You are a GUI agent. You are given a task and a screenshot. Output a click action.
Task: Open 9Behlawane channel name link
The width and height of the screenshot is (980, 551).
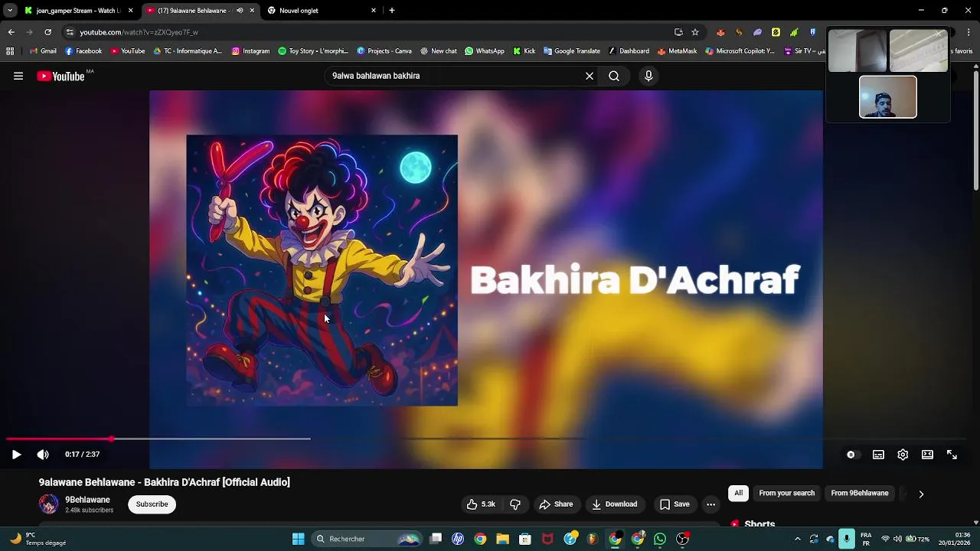point(87,500)
